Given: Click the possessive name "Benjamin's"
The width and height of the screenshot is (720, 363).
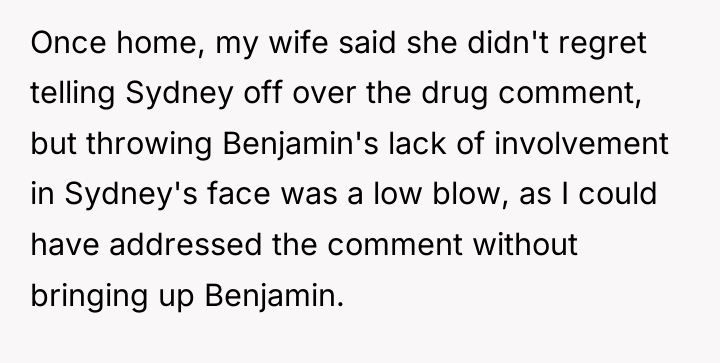Looking at the screenshot, I should click(301, 145).
